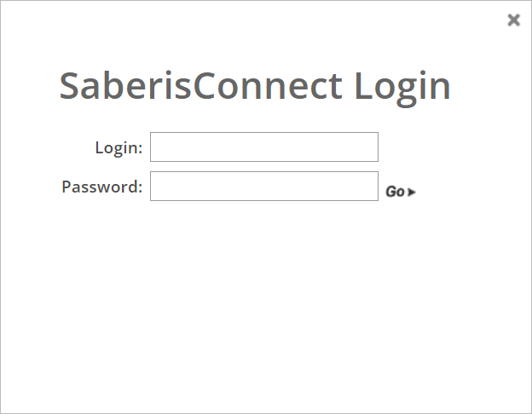Select the entry box beside Password
532x414 pixels.
click(263, 186)
